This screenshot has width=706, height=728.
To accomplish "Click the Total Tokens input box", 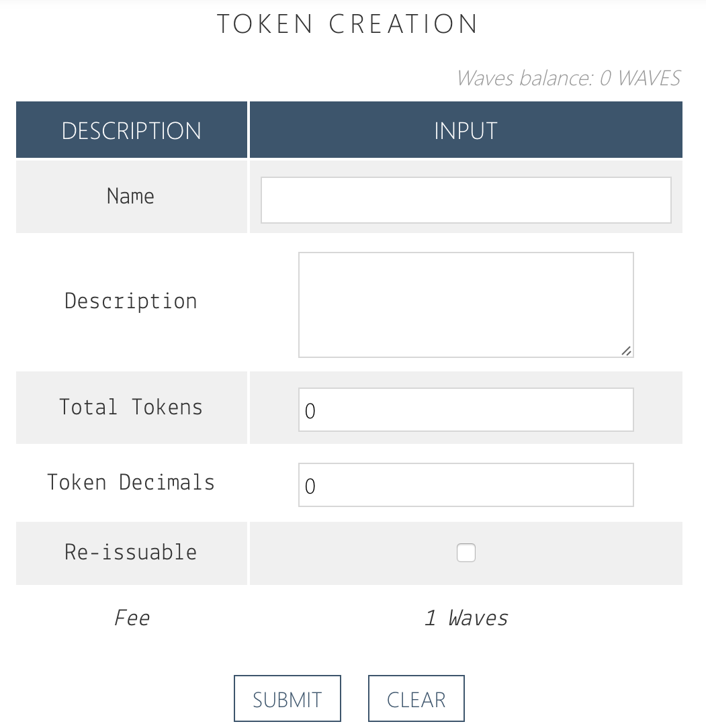I will [466, 410].
